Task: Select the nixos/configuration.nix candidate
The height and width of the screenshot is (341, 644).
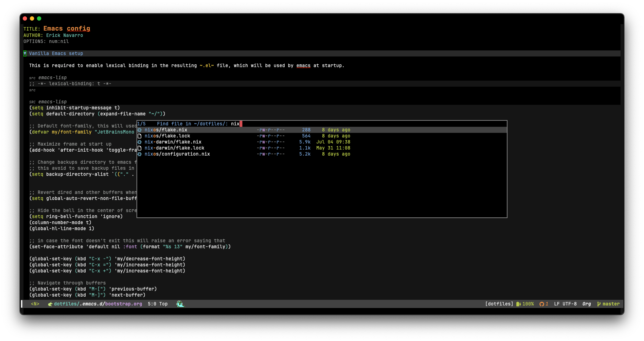Action: (x=322, y=154)
